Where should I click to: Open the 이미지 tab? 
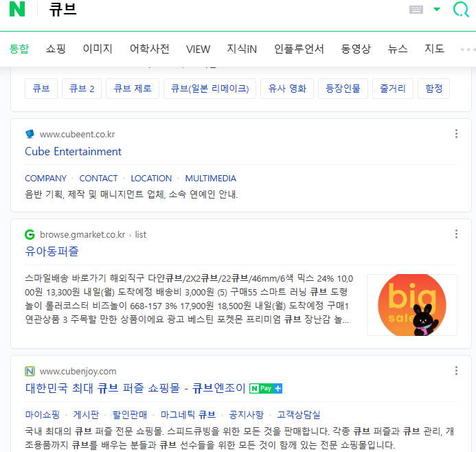pyautogui.click(x=98, y=49)
